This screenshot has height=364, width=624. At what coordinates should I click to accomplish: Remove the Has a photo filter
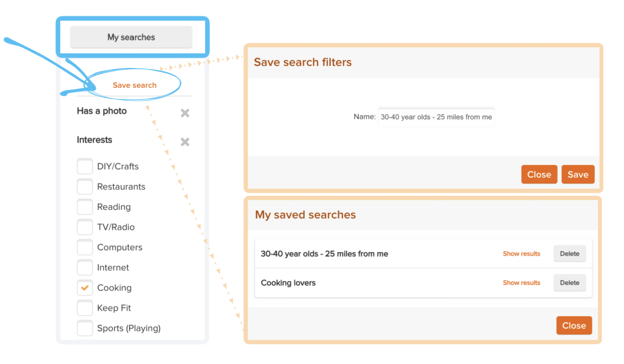point(185,113)
